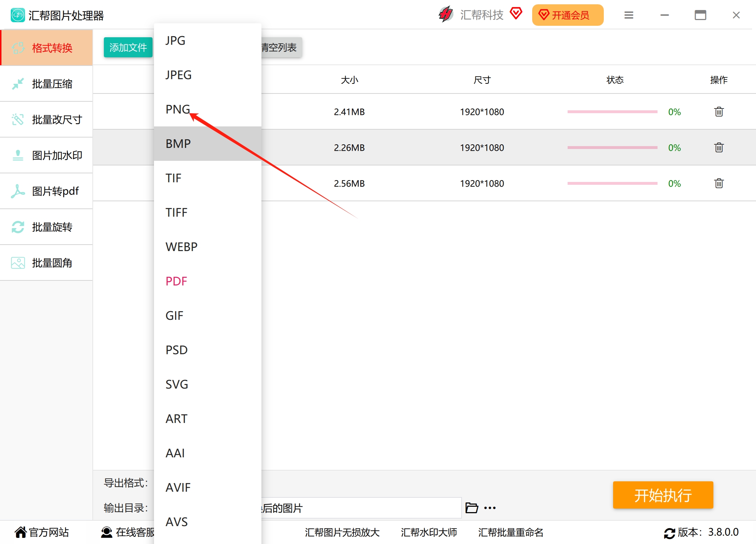The width and height of the screenshot is (756, 544).
Task: Choose JPEG from format list
Action: tap(208, 75)
